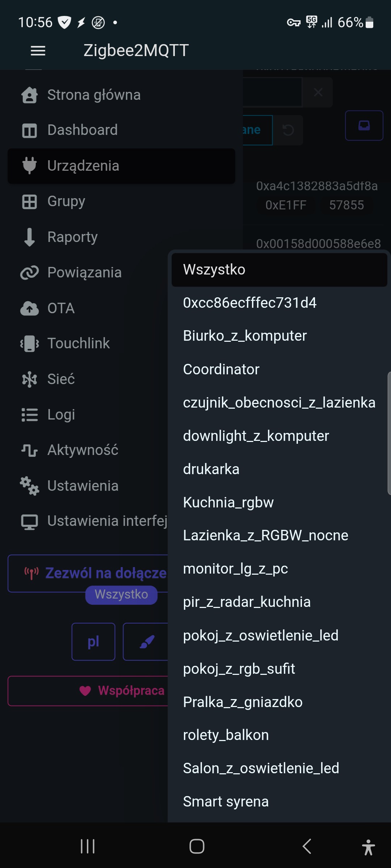Image resolution: width=391 pixels, height=868 pixels.
Task: Choose Coordinator from the device list
Action: coord(221,369)
